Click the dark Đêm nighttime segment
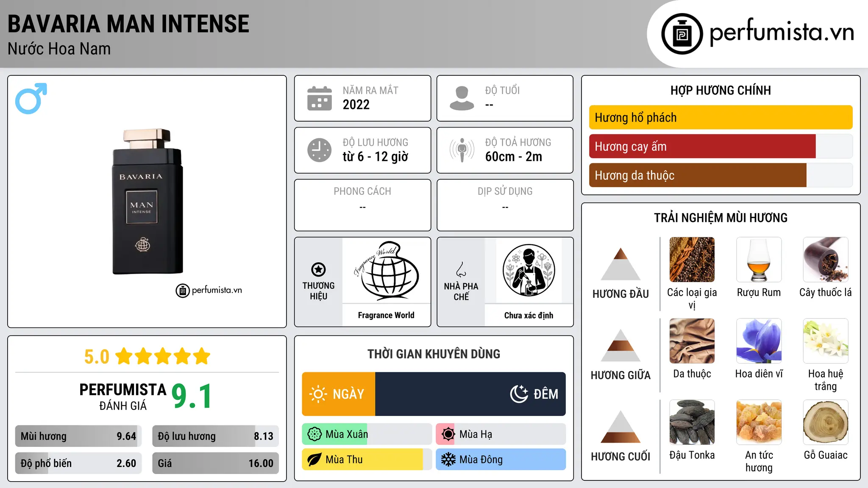 470,394
